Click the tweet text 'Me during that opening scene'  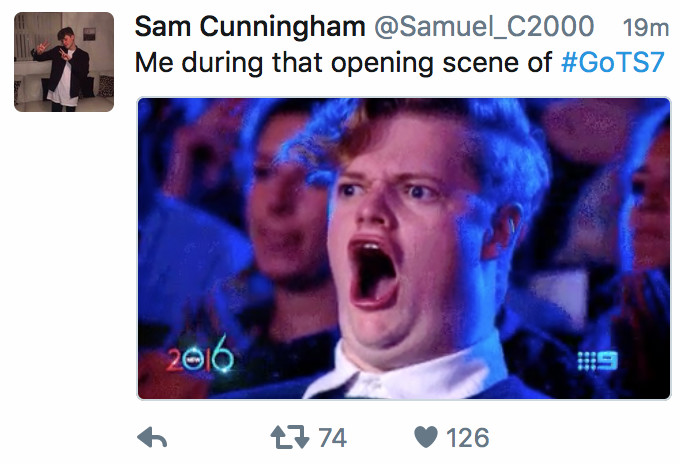click(283, 63)
